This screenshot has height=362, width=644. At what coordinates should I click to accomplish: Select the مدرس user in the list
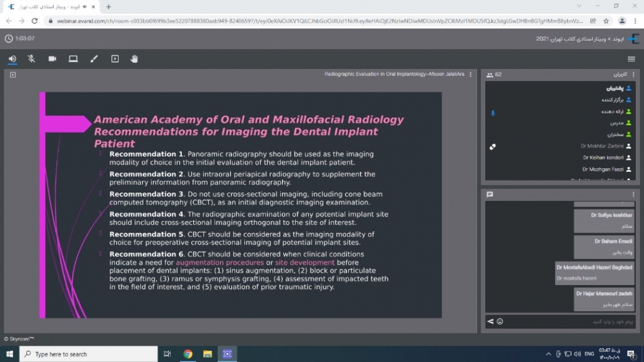point(621,123)
